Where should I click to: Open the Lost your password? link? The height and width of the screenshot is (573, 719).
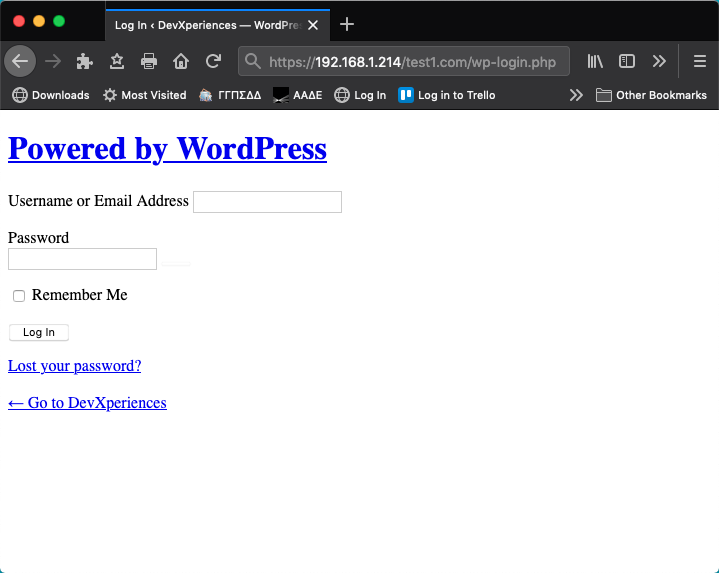74,366
